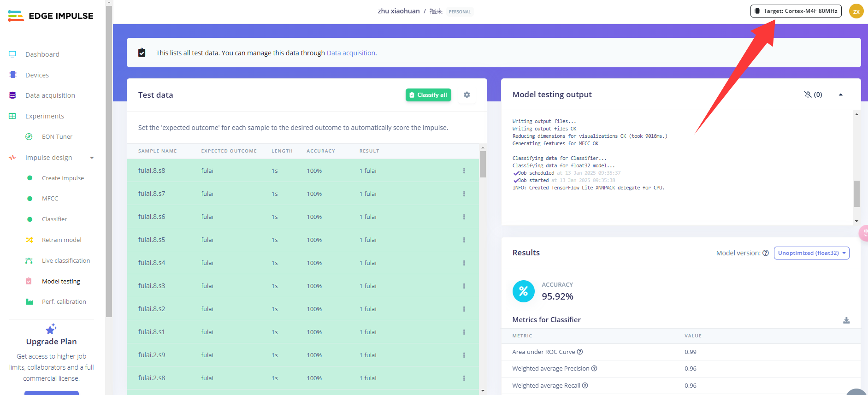Open the three-dot menu for fulai.8.s5
868x395 pixels.
click(x=464, y=240)
